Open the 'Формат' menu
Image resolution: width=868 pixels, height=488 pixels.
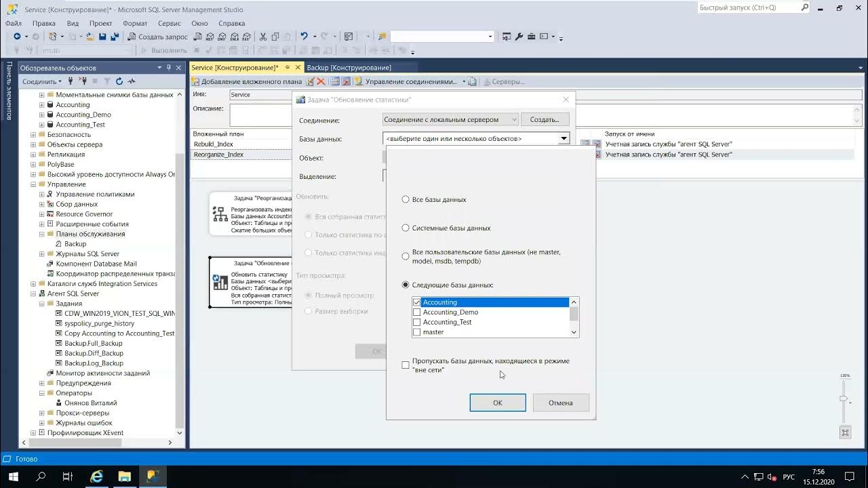click(135, 23)
